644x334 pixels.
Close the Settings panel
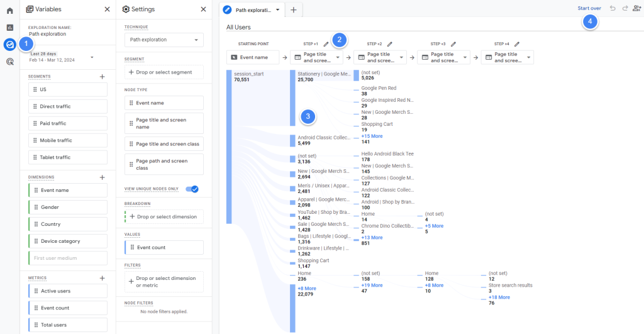click(x=203, y=9)
